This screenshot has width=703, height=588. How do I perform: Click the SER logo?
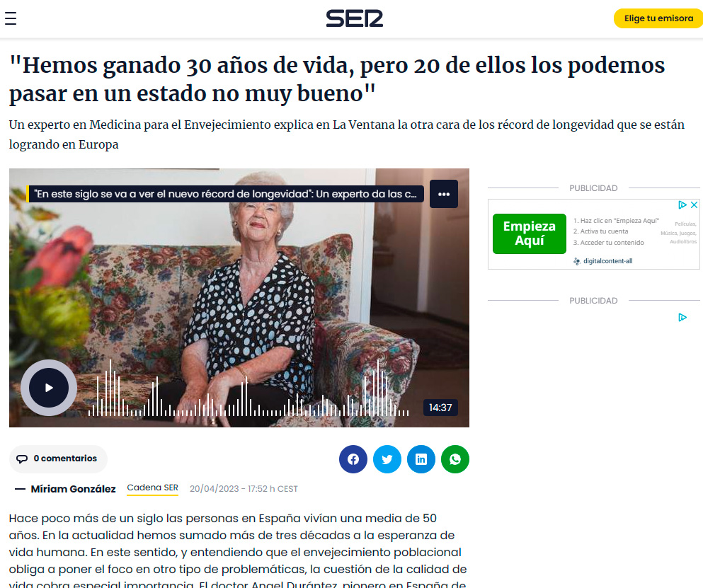(x=354, y=18)
